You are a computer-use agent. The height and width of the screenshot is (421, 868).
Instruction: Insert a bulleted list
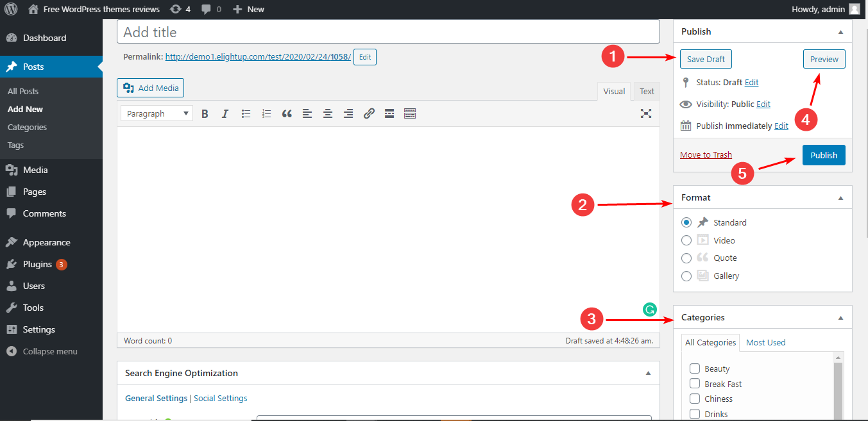point(246,113)
